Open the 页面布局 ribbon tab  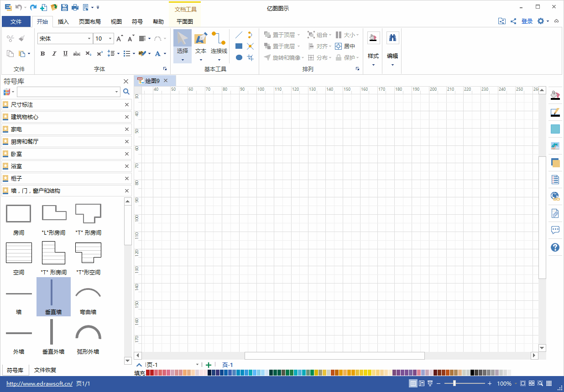89,21
